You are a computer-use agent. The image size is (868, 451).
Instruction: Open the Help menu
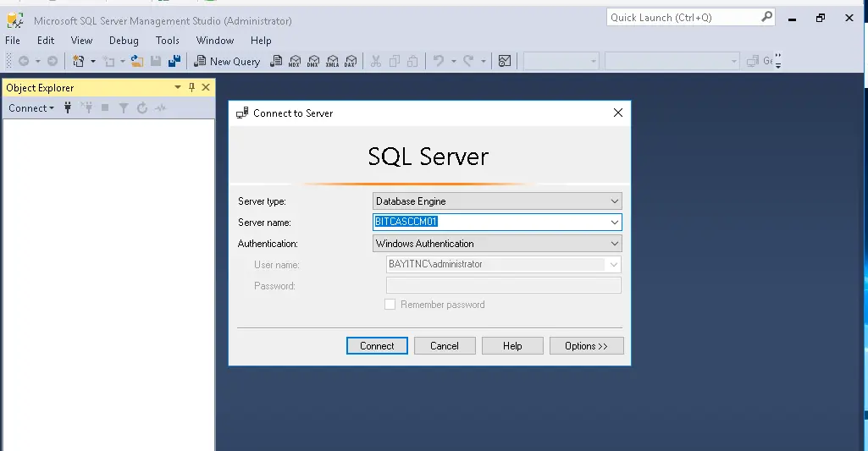pyautogui.click(x=261, y=41)
